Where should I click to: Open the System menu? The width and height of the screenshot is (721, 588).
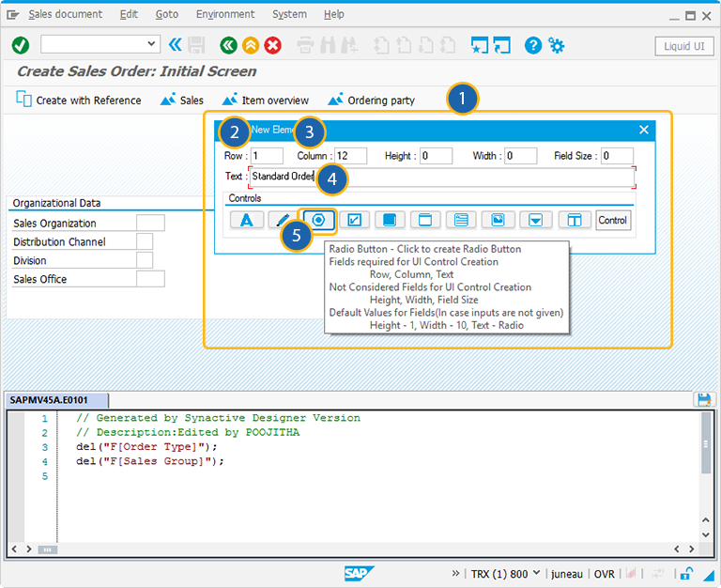pos(289,14)
